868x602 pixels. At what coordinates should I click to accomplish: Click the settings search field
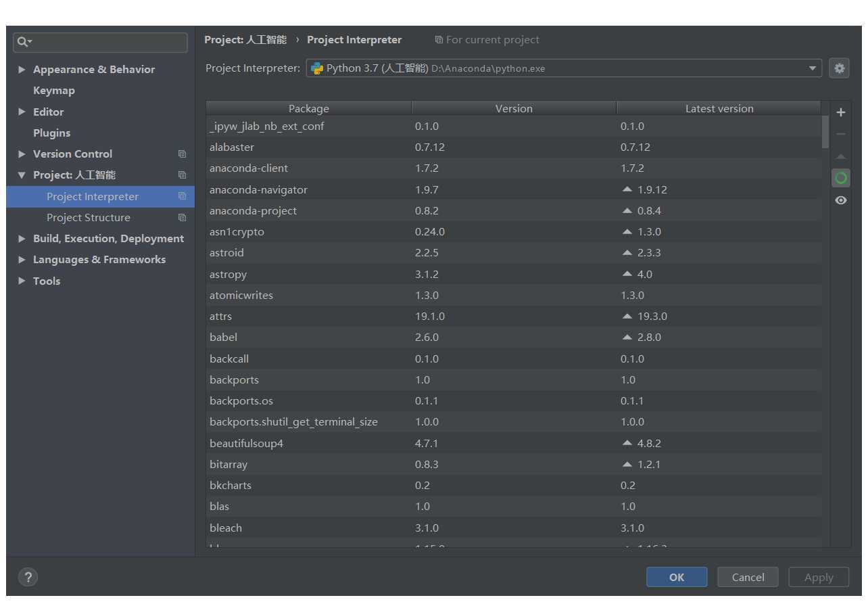pos(100,42)
